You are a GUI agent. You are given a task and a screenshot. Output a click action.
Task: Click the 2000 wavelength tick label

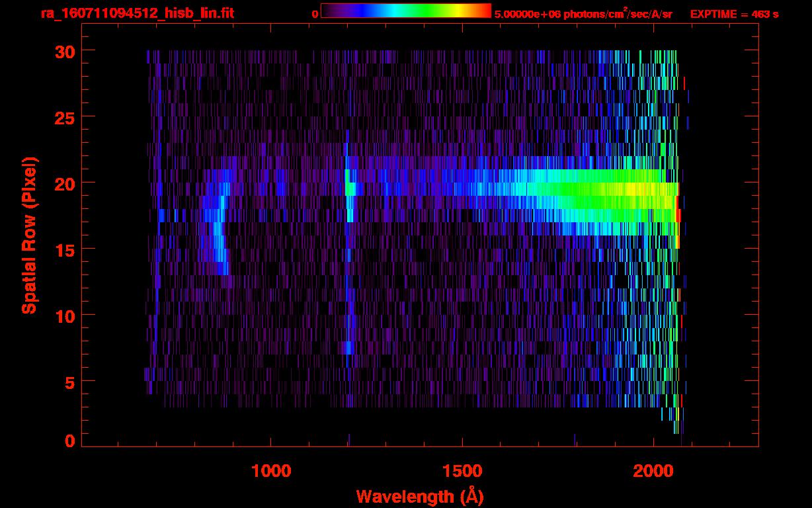point(653,471)
